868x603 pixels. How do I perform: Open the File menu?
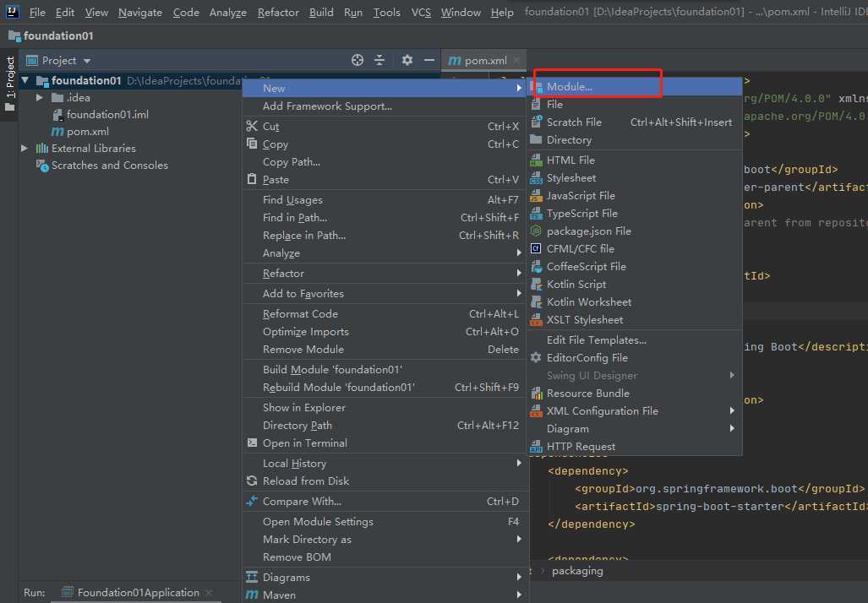pos(37,12)
